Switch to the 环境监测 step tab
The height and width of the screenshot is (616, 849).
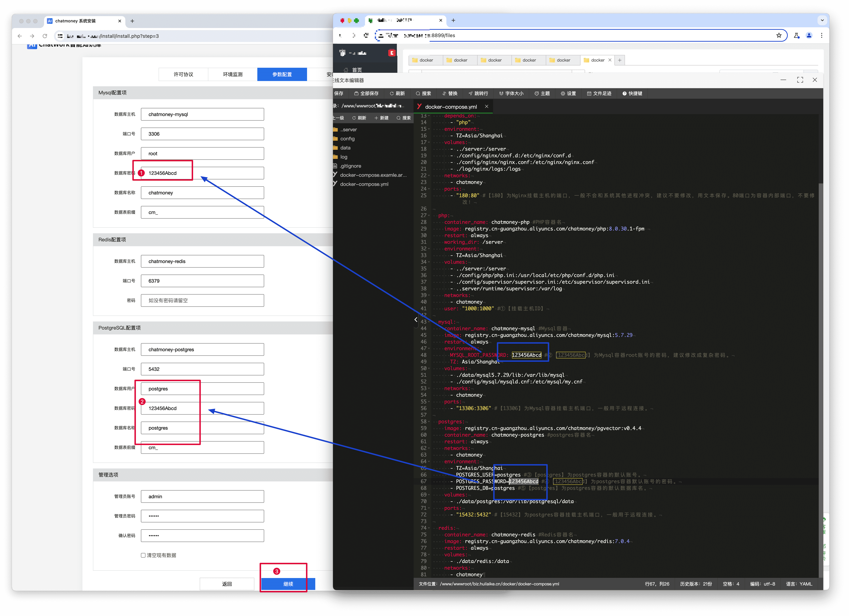point(233,75)
